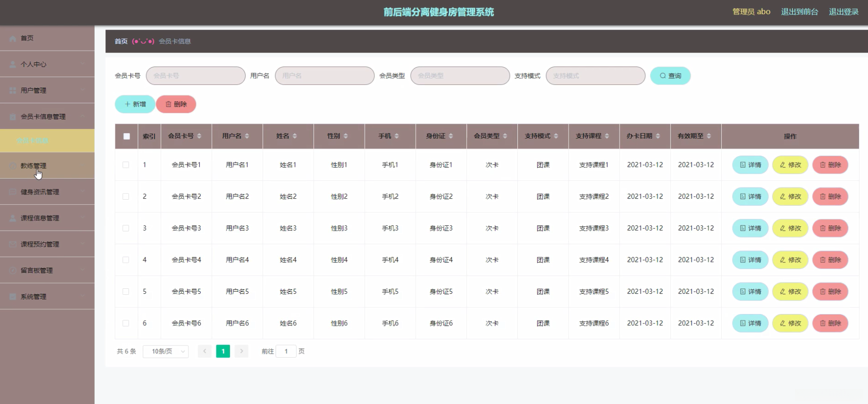The height and width of the screenshot is (404, 868).
Task: Open 首页 in the left sidebar
Action: coord(47,38)
